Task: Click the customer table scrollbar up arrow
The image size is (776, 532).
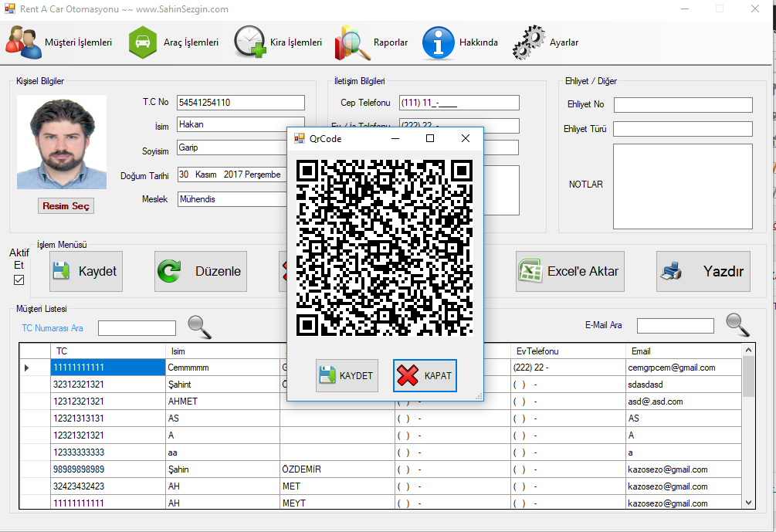Action: coord(748,350)
